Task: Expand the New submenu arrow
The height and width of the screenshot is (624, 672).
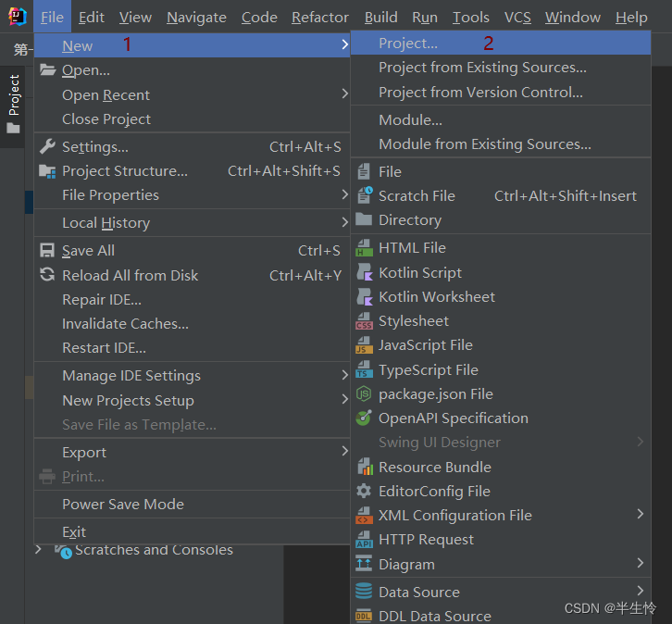Action: [344, 44]
